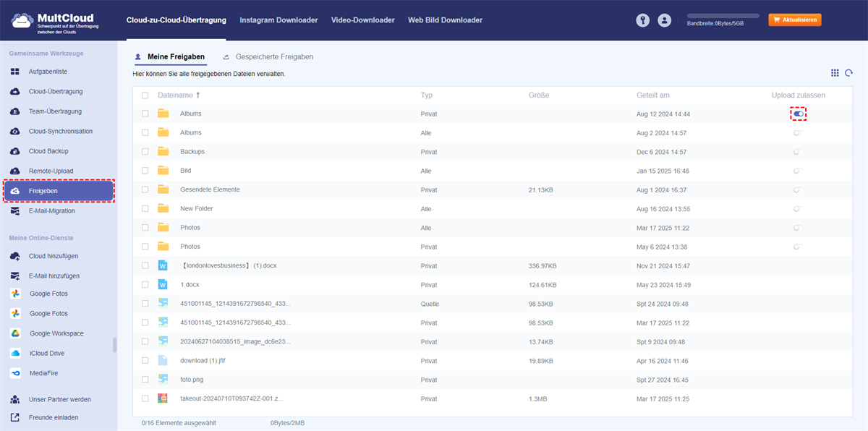Open Google Workspace in sidebar

(x=56, y=333)
